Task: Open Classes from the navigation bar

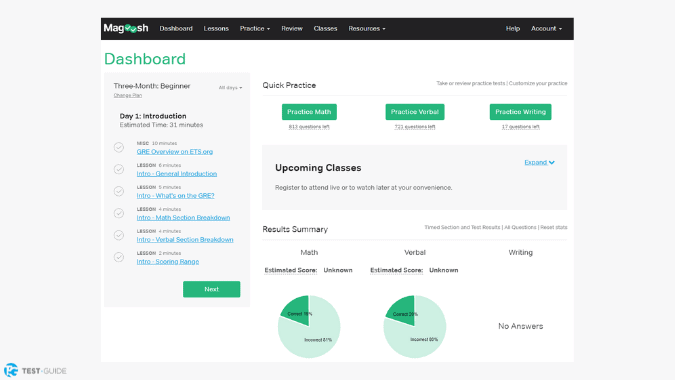Action: (x=325, y=28)
